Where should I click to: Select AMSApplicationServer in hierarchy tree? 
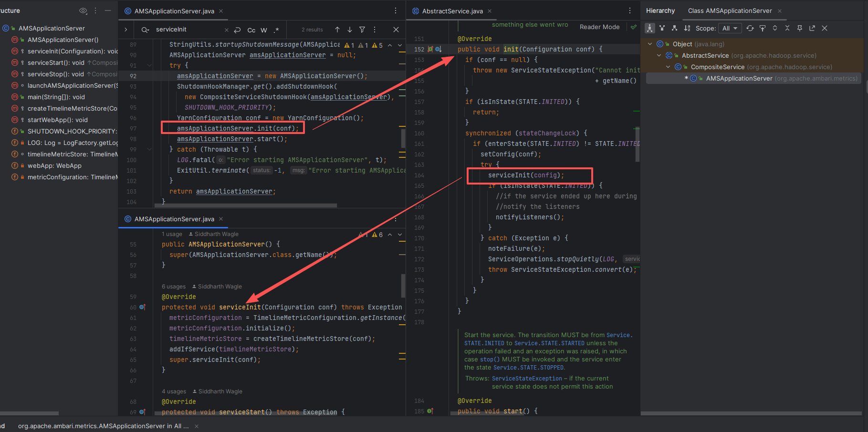[x=753, y=78]
